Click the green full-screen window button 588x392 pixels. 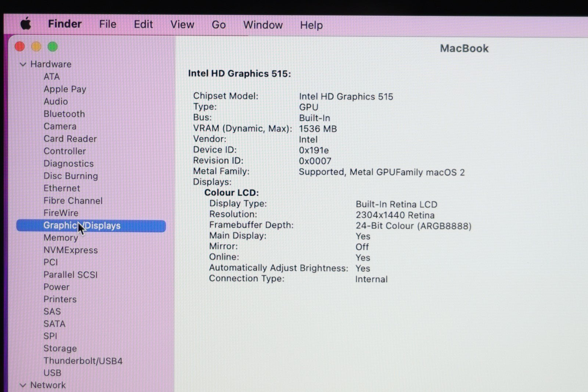[x=53, y=47]
